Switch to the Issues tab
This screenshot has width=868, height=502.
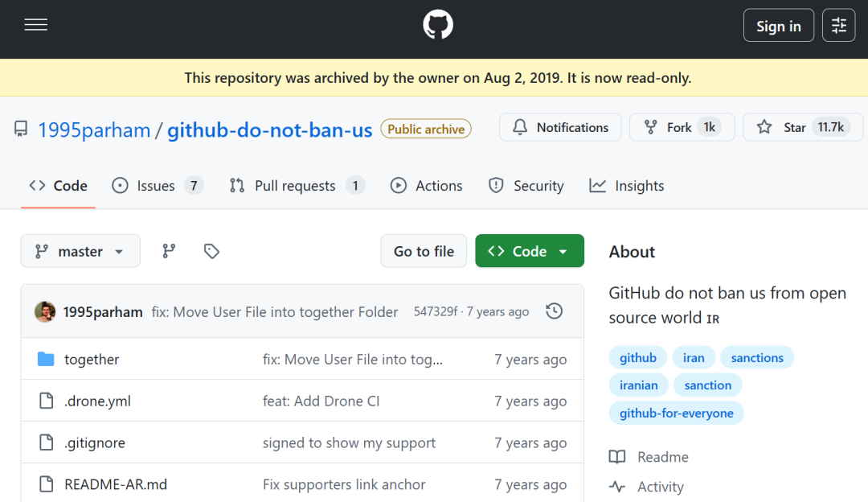pyautogui.click(x=156, y=186)
